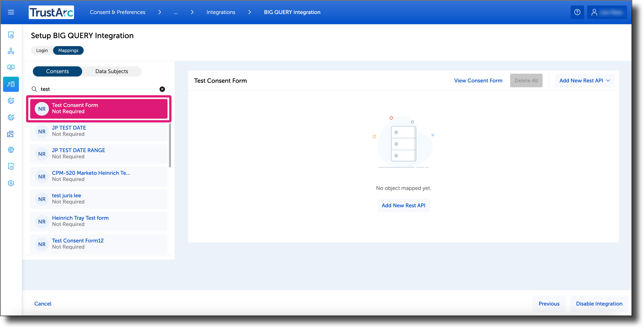
Task: Click Disable Integration button
Action: point(599,304)
